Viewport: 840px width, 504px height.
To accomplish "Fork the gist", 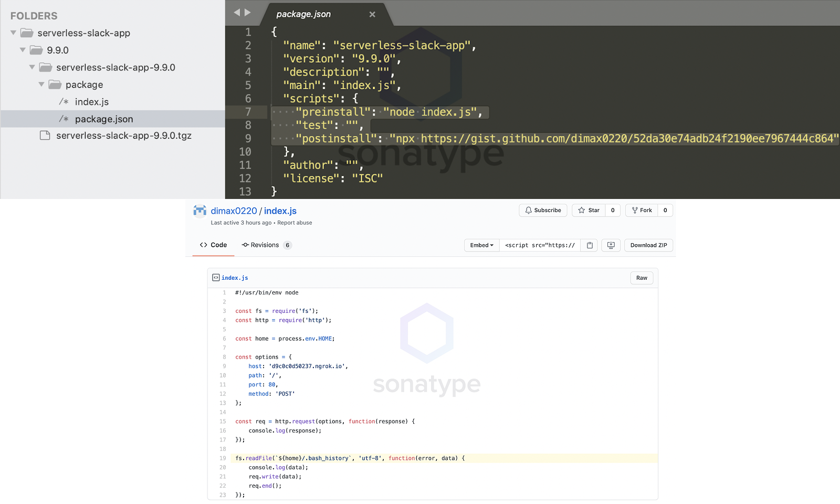I will point(642,211).
